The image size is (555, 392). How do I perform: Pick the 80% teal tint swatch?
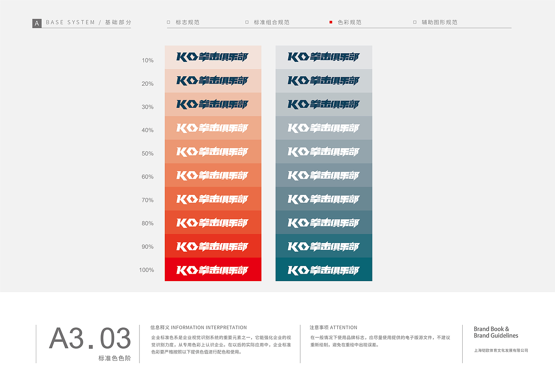(324, 222)
